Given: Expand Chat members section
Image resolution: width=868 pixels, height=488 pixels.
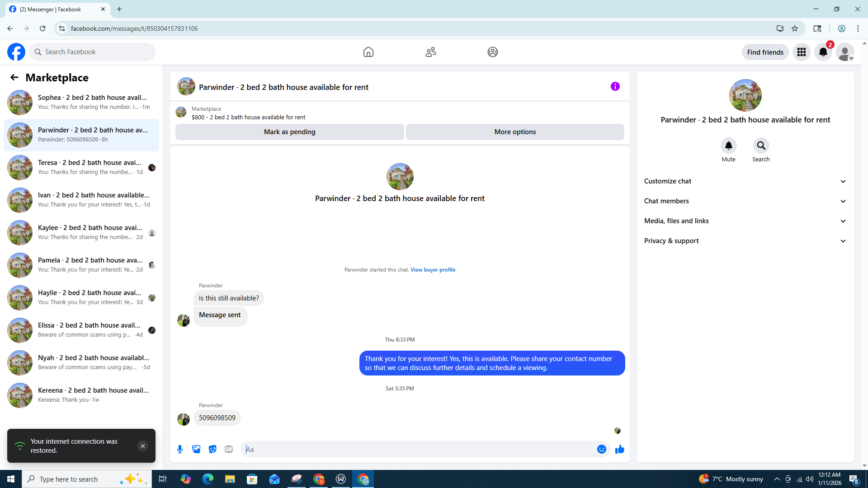Looking at the screenshot, I should click(x=745, y=201).
